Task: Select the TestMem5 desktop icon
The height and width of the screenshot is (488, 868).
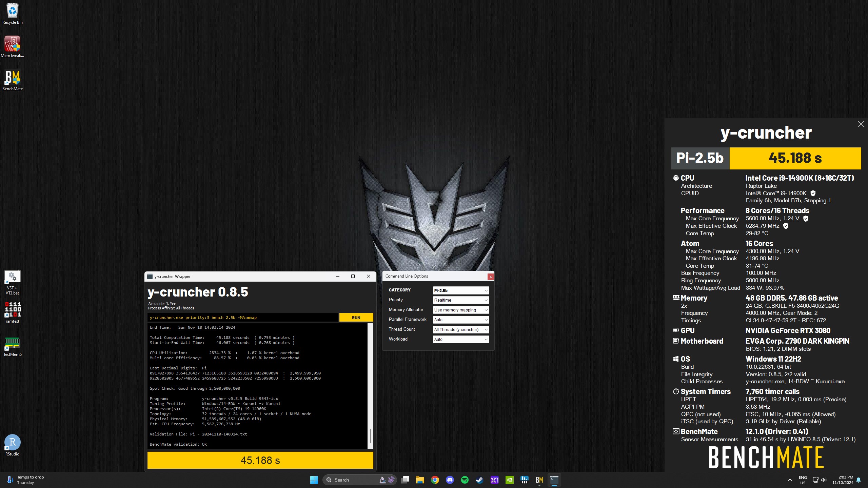Action: (13, 347)
